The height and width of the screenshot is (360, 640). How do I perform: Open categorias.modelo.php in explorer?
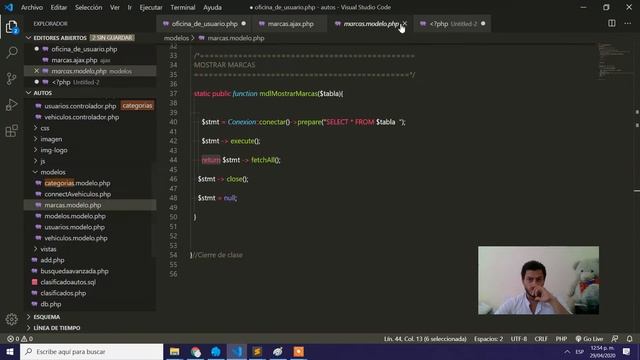(x=77, y=183)
